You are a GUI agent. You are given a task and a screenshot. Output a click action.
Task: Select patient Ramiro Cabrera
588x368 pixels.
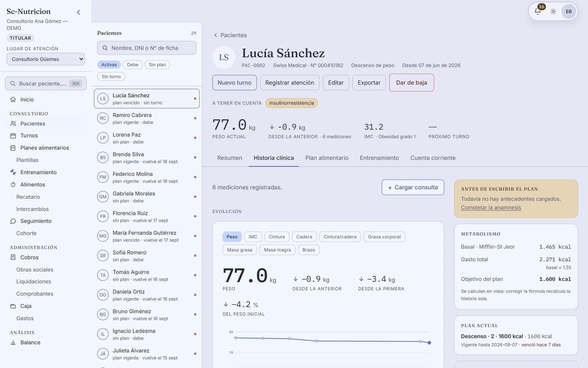tap(147, 118)
